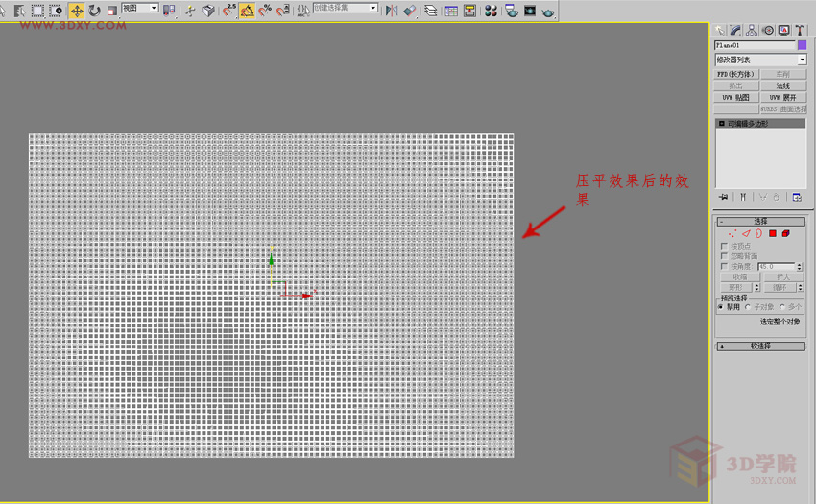Toggle the show end result icon

pos(743,197)
